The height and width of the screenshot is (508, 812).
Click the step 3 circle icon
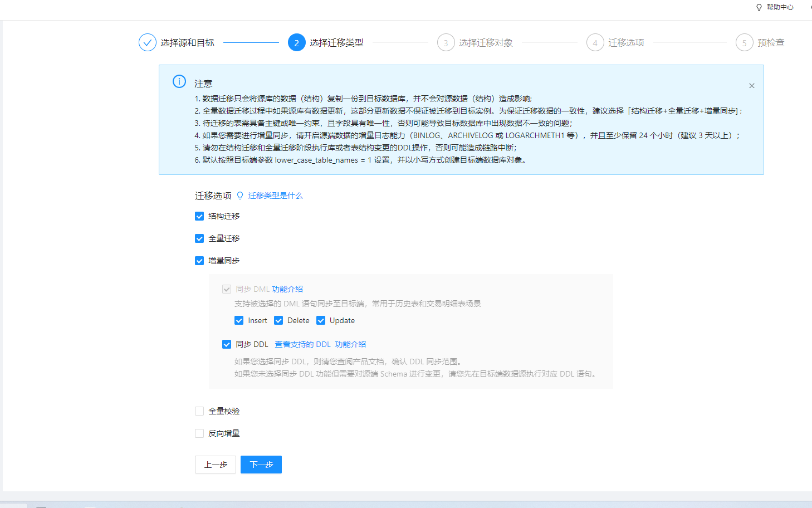coord(446,42)
